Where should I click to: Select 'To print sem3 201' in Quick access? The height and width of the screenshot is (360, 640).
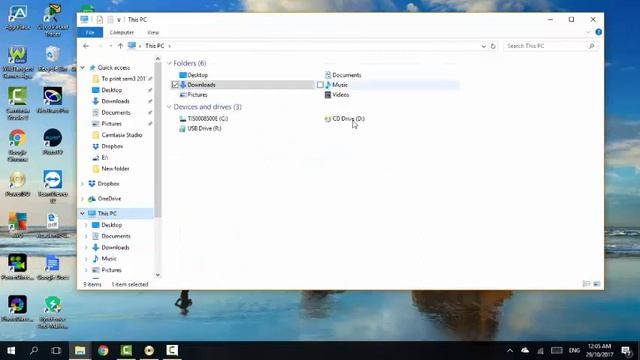tap(123, 79)
